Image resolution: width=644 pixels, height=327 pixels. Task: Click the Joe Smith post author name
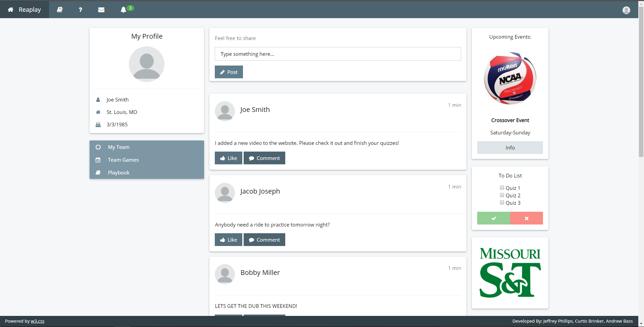point(255,110)
